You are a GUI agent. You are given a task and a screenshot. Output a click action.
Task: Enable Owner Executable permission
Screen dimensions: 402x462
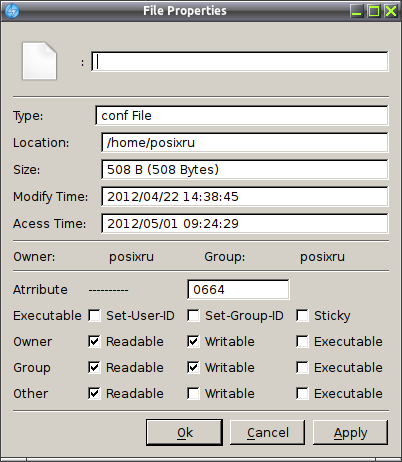click(x=302, y=341)
